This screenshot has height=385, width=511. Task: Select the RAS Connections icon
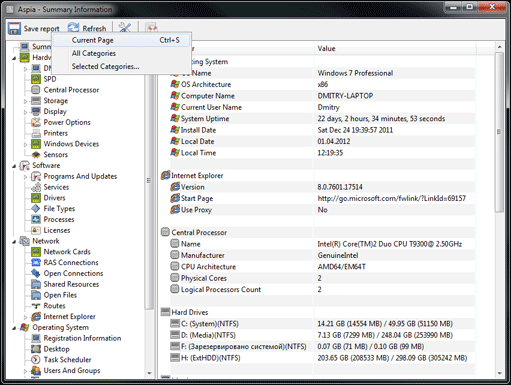[36, 263]
